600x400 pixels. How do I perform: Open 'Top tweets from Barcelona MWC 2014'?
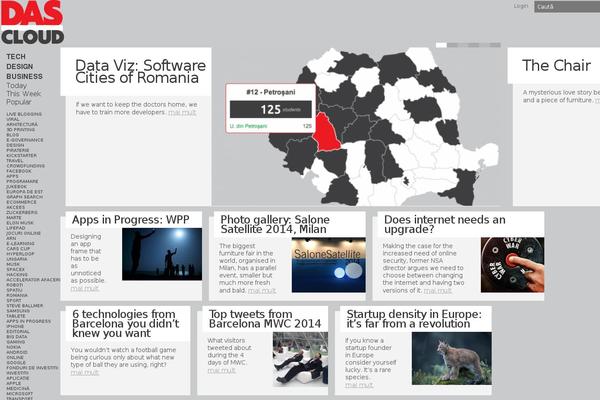click(x=265, y=319)
